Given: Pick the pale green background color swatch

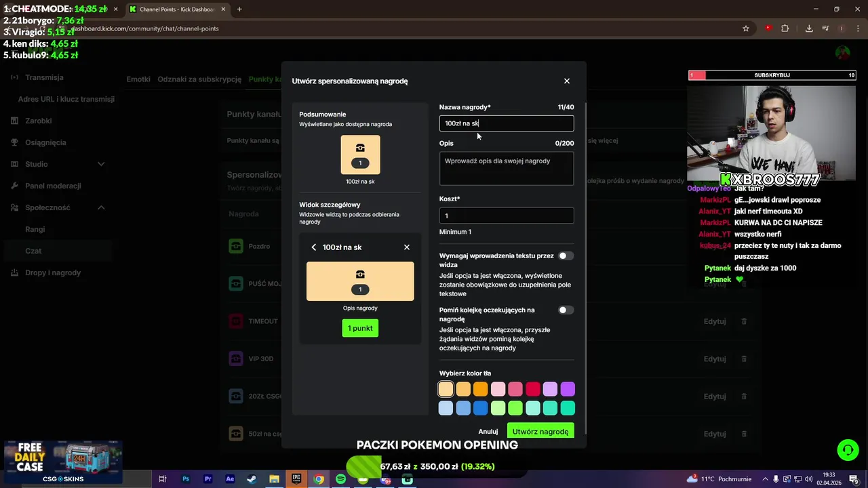Looking at the screenshot, I should click(498, 408).
